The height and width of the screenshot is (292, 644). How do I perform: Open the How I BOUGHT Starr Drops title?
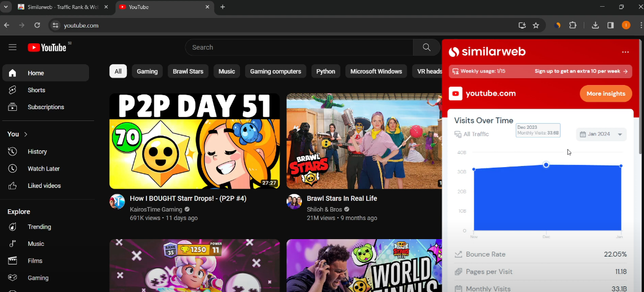coord(188,199)
